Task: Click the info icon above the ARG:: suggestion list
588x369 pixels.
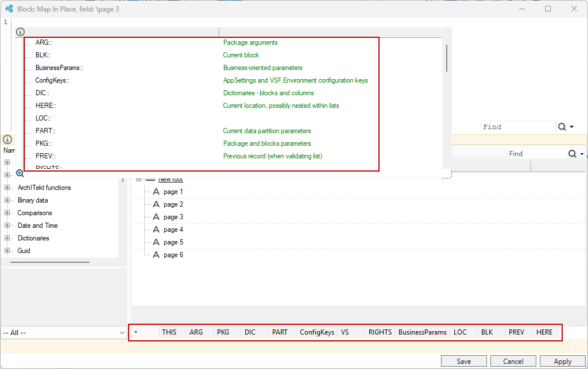Action: tap(20, 32)
